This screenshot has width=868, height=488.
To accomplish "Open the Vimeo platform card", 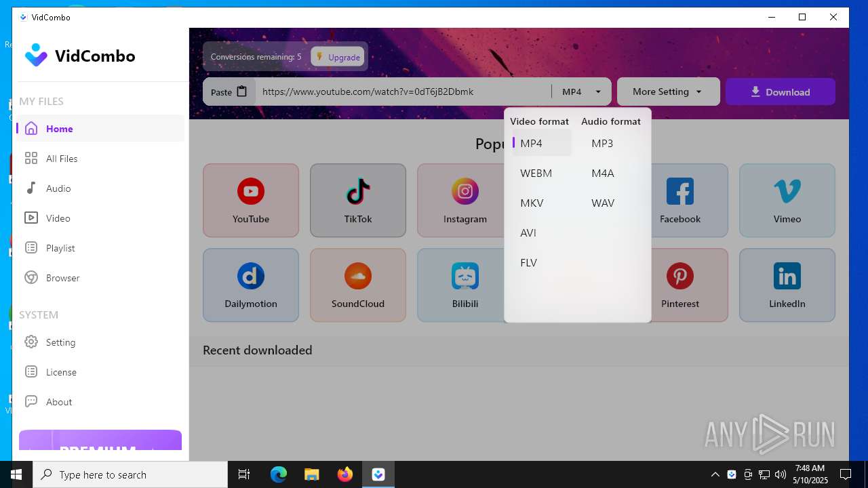I will pyautogui.click(x=787, y=200).
